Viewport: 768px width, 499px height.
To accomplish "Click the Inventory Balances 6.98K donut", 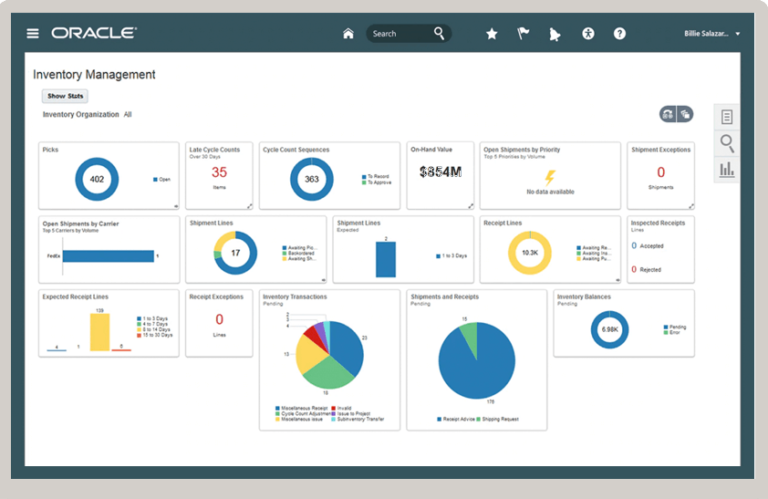I will (x=610, y=330).
